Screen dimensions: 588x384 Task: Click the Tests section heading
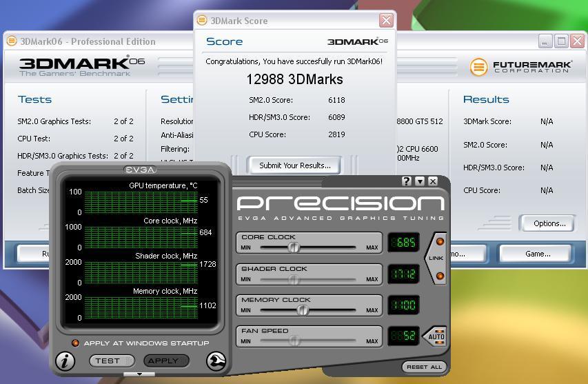point(34,99)
